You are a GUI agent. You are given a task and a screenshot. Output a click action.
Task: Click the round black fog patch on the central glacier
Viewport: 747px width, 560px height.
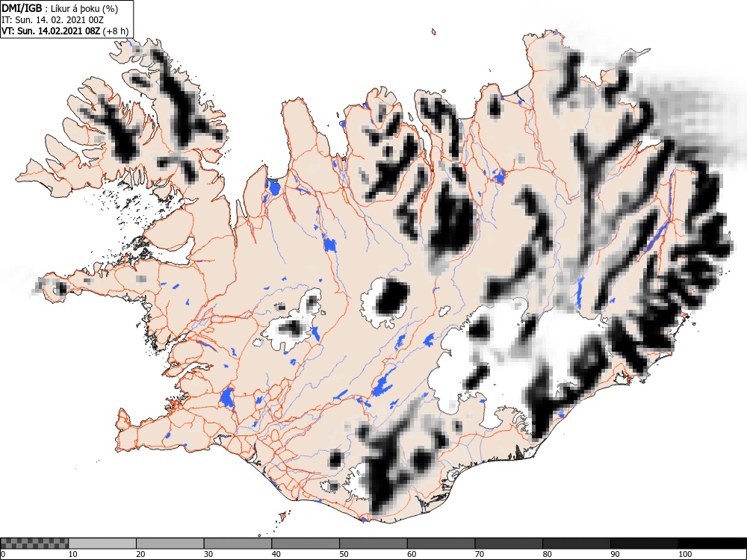tap(393, 298)
